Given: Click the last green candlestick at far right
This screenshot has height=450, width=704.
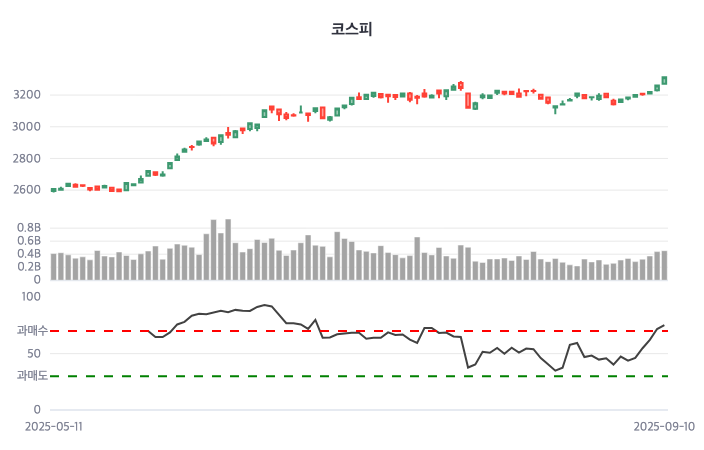Looking at the screenshot, I should click(x=664, y=80).
